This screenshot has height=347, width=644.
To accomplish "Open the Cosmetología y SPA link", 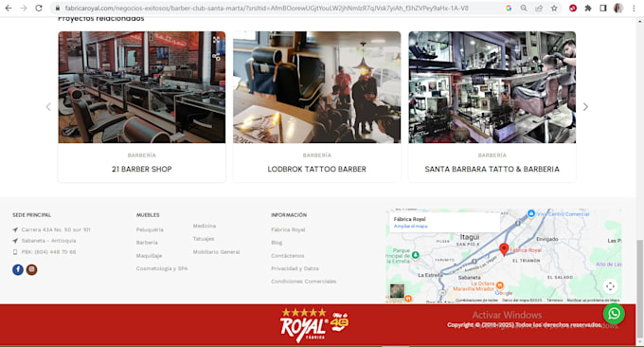I will pyautogui.click(x=162, y=268).
